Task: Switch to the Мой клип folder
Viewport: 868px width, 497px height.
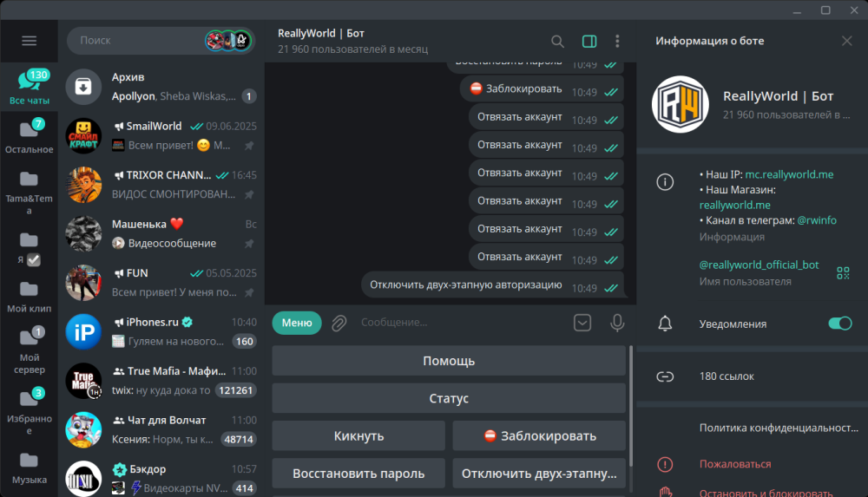Action: [30, 298]
